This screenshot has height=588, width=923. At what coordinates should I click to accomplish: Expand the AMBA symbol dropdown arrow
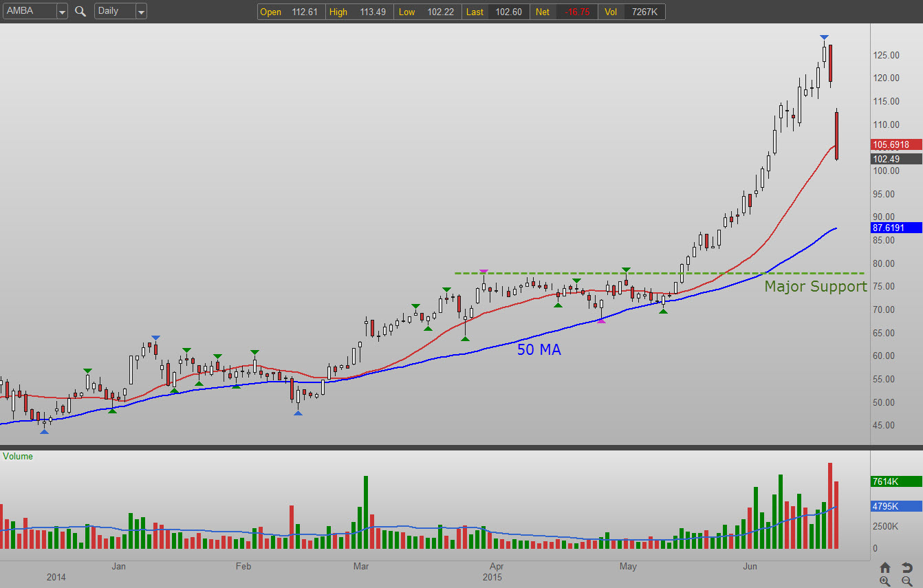(x=61, y=11)
